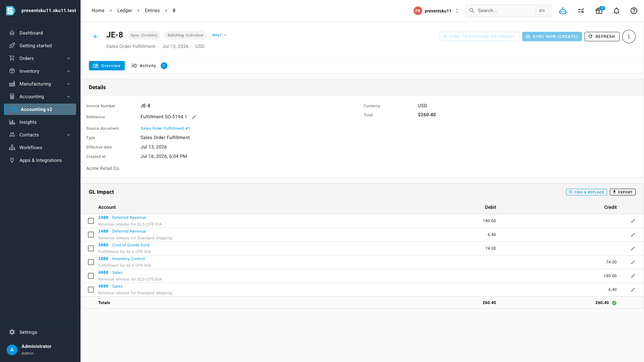
Task: Select checkbox for Sales Standard shipping row
Action: [x=91, y=290]
